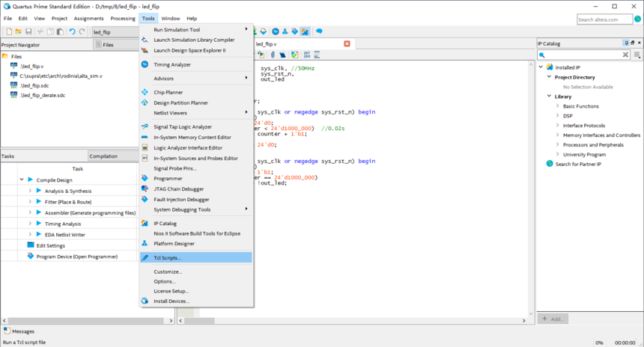Click the Copy toolbar icon

click(x=50, y=31)
